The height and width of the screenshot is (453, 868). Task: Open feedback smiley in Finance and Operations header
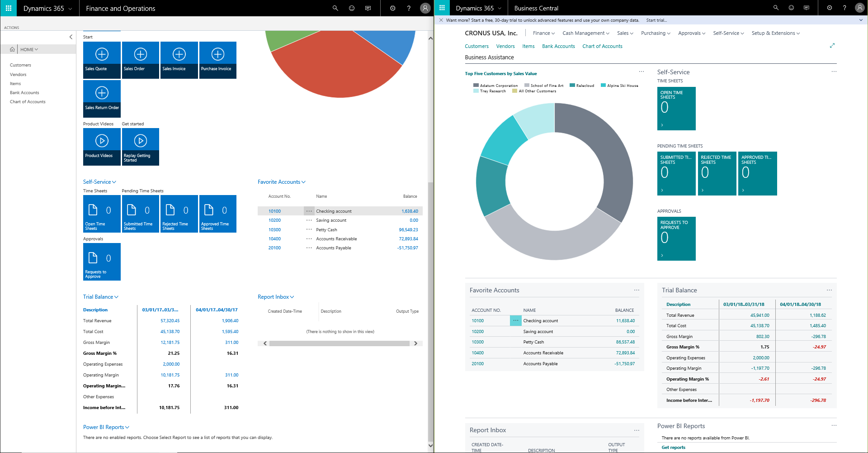point(352,8)
